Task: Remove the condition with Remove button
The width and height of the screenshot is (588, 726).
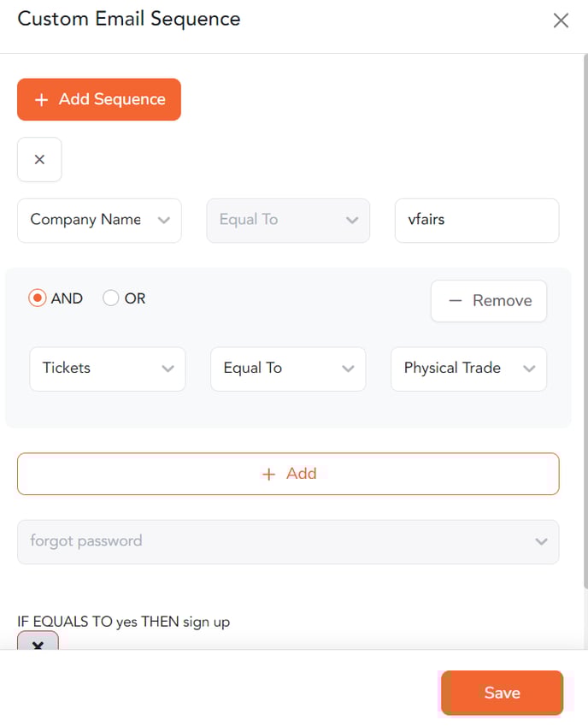Action: [489, 301]
